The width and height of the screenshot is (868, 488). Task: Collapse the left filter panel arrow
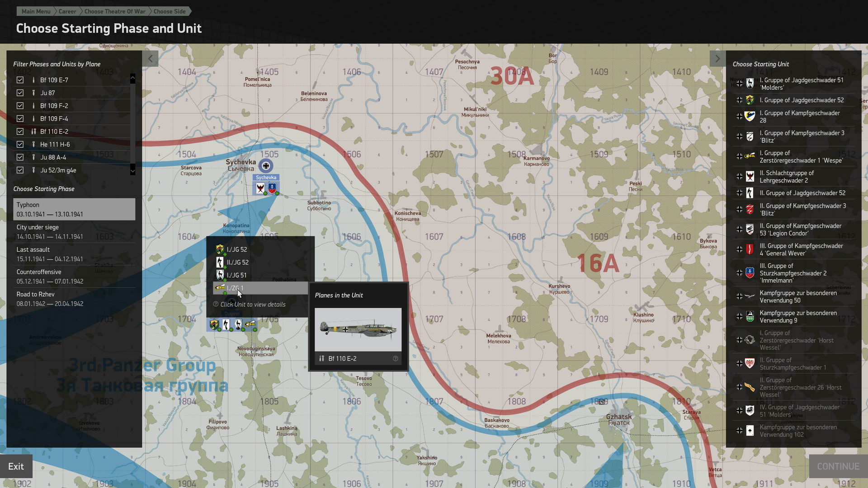150,58
